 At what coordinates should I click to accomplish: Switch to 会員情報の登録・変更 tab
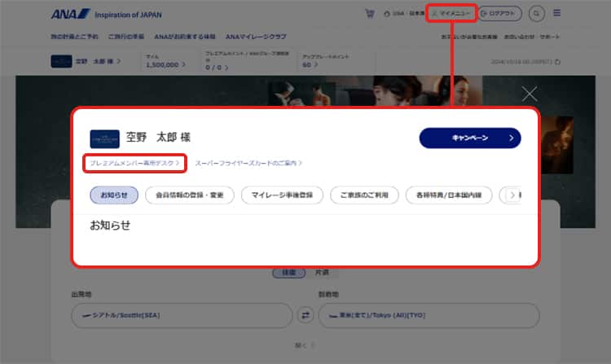tap(190, 195)
